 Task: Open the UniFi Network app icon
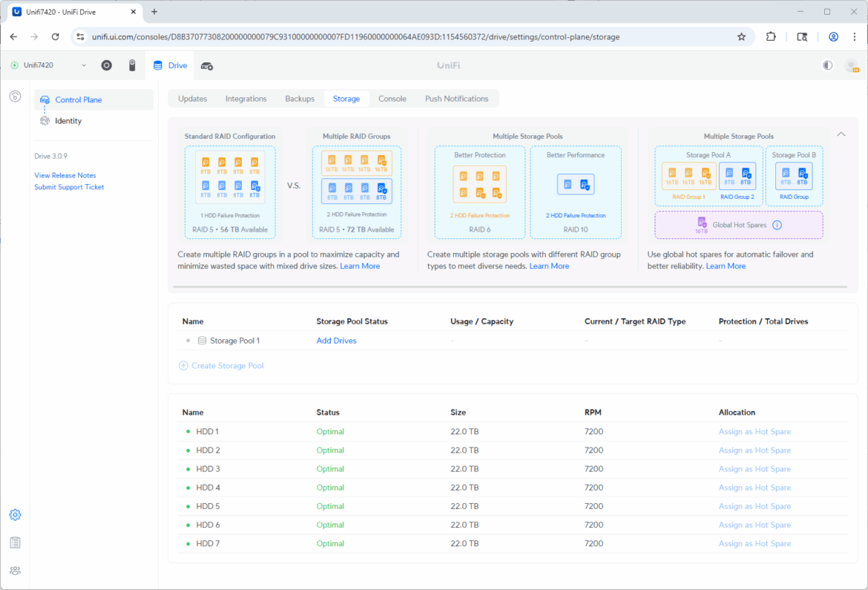coord(107,65)
